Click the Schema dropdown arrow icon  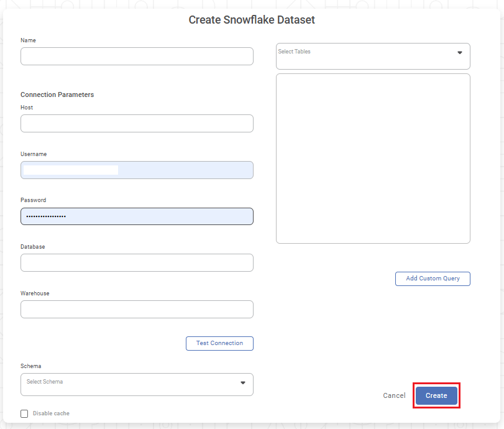pyautogui.click(x=243, y=383)
